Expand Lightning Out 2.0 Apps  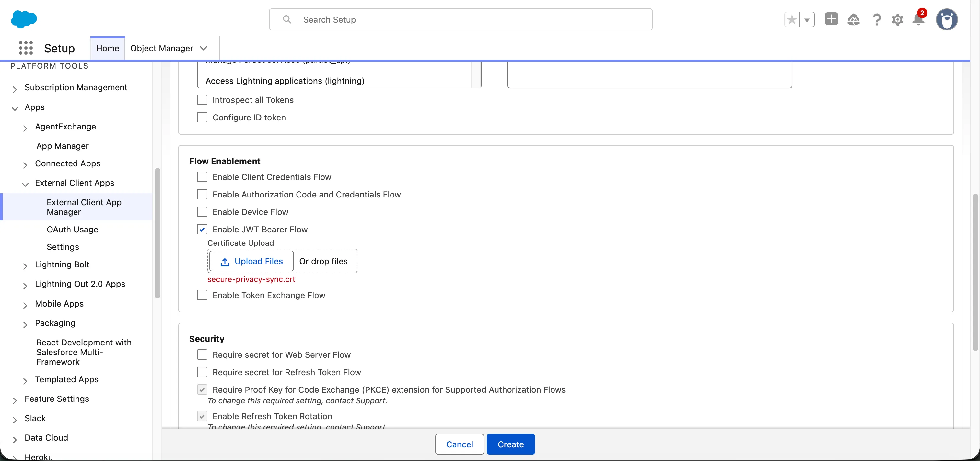[25, 286]
